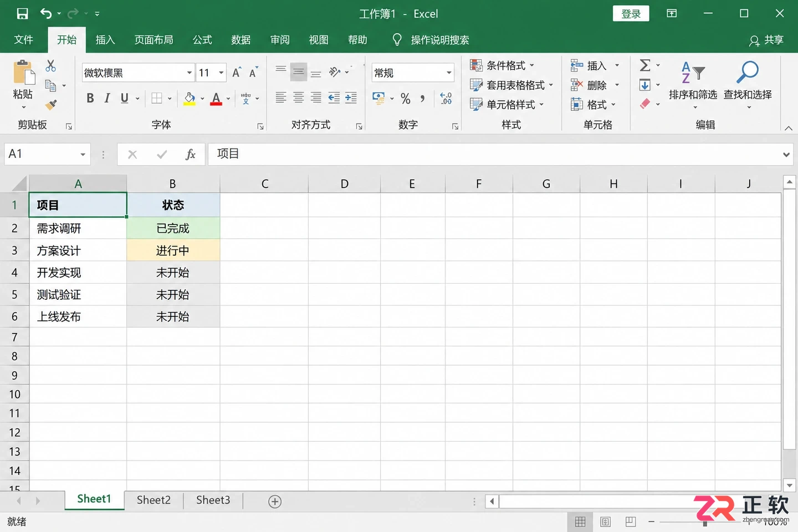This screenshot has height=532, width=798.
Task: Click the Save icon in the title bar
Action: coord(22,14)
